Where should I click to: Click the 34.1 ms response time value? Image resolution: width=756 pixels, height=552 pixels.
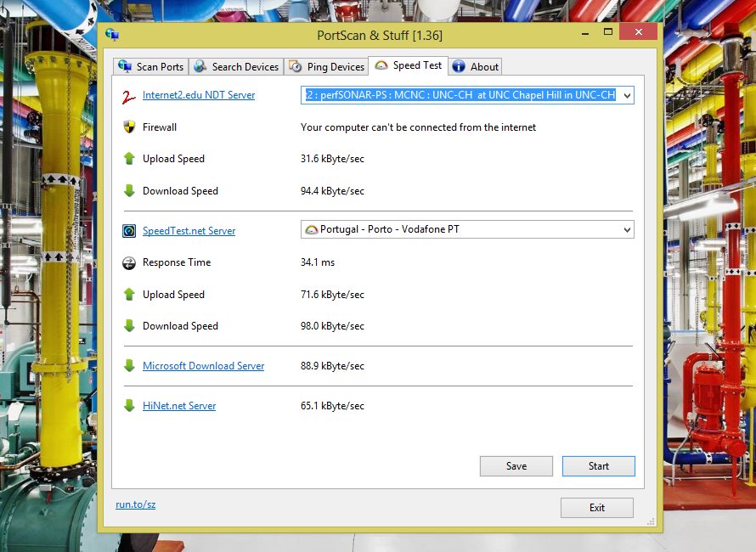click(x=317, y=262)
